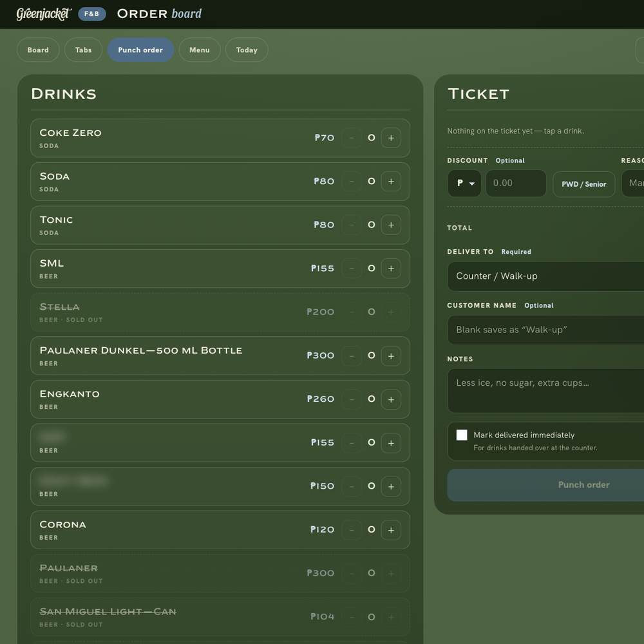
Task: Decrease Soda quantity with minus button
Action: [x=352, y=182]
